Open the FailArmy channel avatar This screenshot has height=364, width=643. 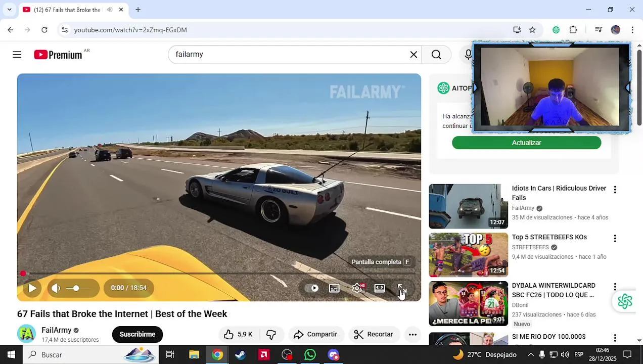26,334
